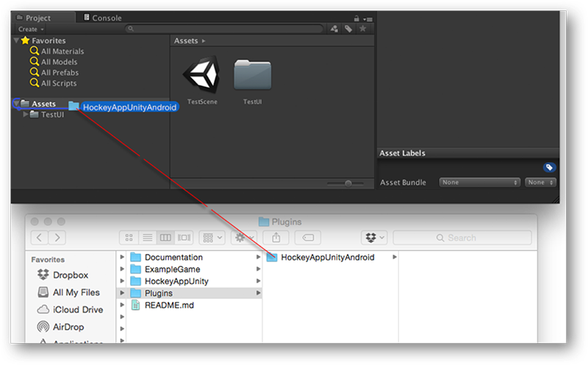Switch Finder to icon view
The height and width of the screenshot is (365, 588).
129,238
